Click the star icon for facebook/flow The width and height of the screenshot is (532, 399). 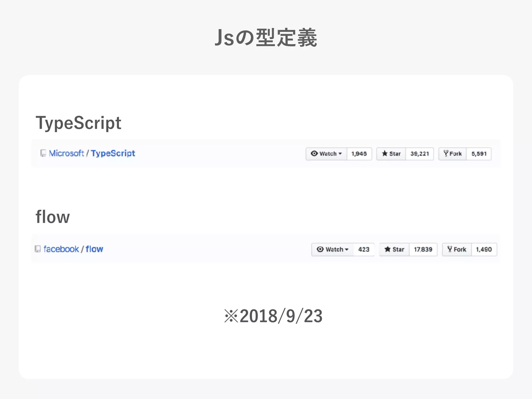click(x=388, y=249)
